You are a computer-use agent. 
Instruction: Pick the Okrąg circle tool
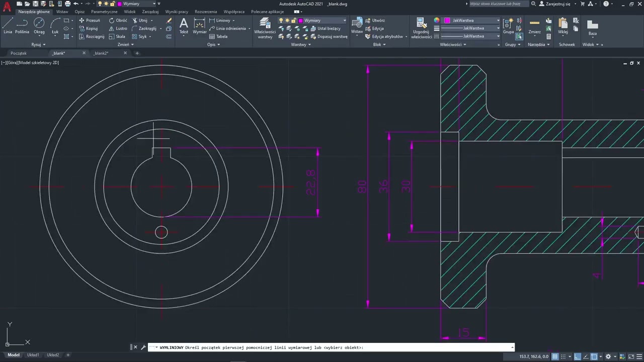[39, 26]
